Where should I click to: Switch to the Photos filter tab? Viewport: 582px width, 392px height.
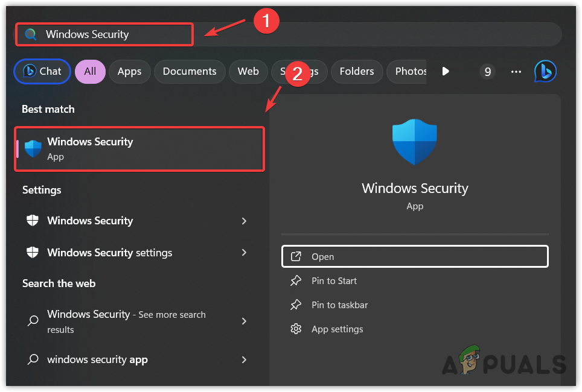(407, 71)
